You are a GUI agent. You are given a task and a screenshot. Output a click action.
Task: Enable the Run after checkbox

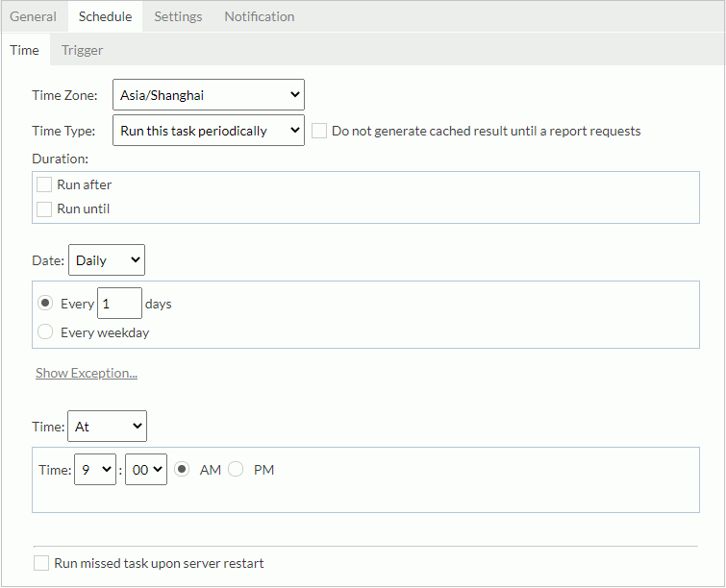(44, 184)
